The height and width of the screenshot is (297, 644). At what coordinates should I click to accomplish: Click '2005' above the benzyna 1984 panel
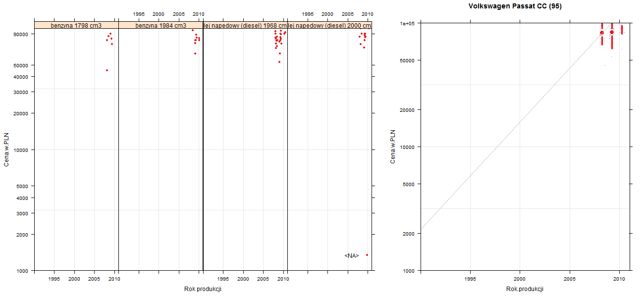click(179, 14)
